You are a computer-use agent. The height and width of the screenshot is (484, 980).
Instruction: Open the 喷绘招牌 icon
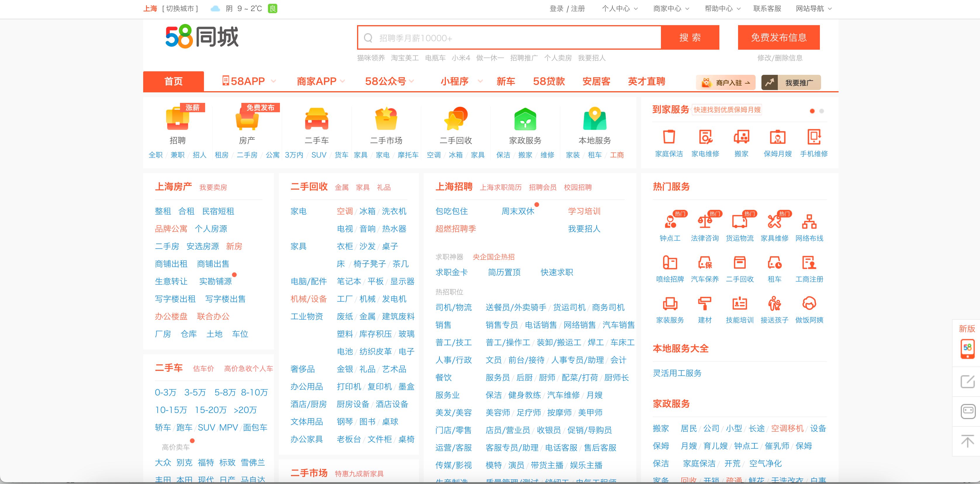click(670, 262)
